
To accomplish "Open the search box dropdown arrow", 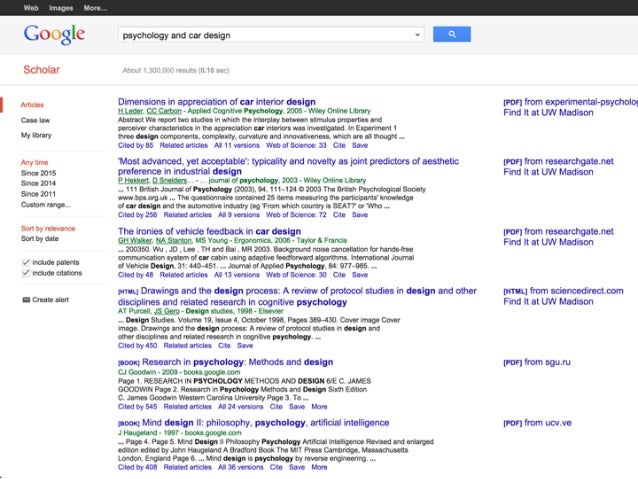I will click(x=417, y=35).
